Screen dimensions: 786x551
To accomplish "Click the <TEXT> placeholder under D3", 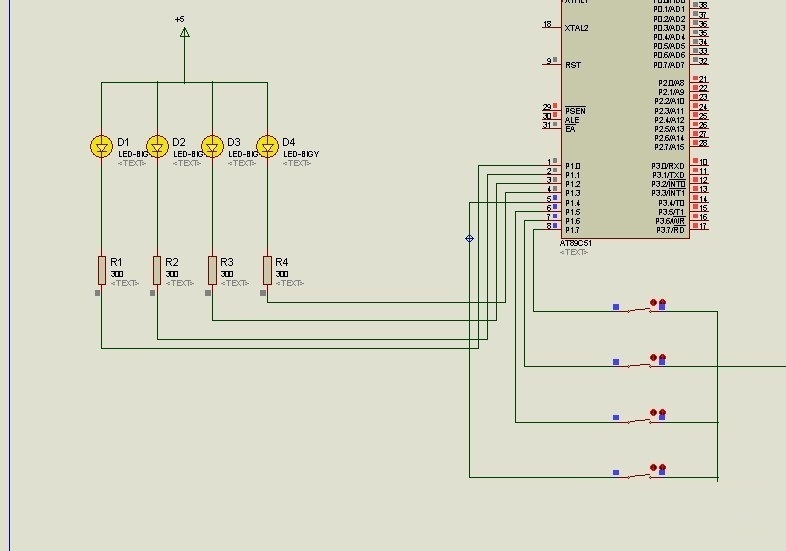I will pyautogui.click(x=242, y=163).
